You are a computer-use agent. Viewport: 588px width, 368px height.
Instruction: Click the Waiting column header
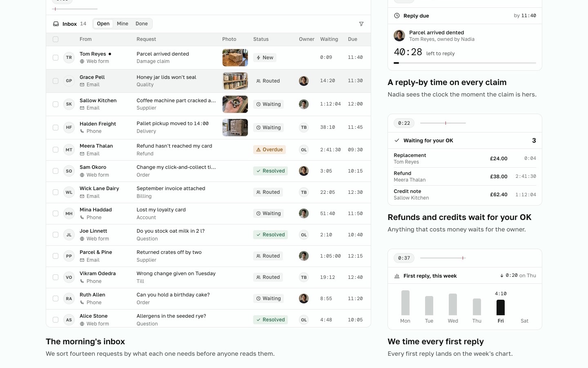pyautogui.click(x=329, y=39)
